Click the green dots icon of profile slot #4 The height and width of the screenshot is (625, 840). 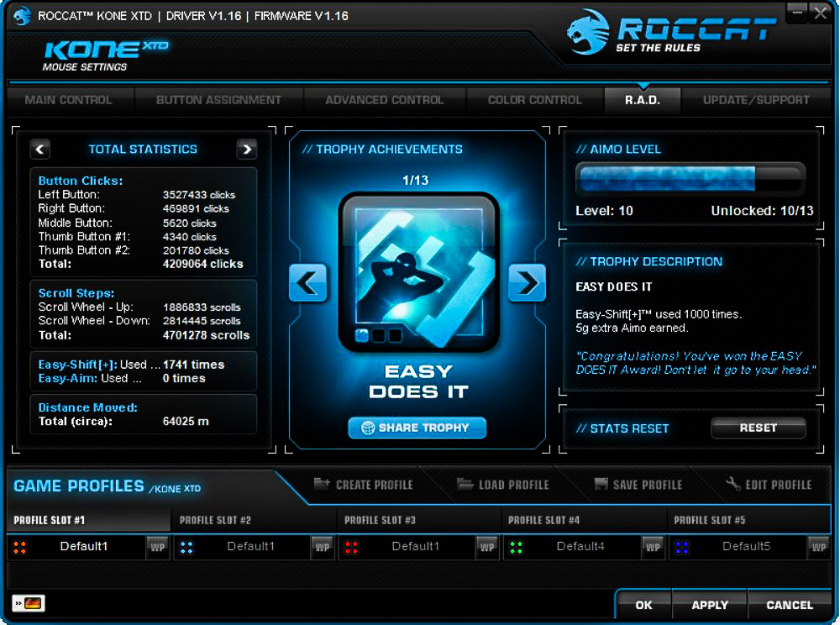click(x=517, y=548)
